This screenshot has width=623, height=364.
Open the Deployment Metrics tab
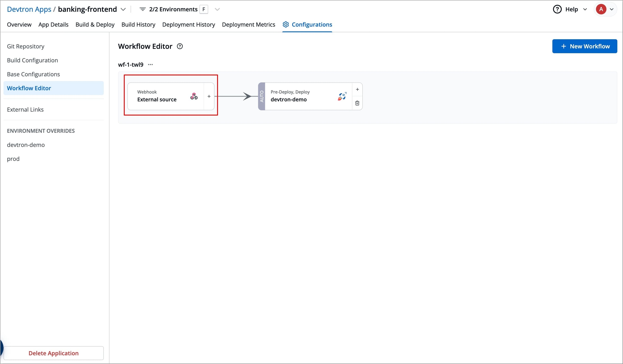click(x=248, y=25)
